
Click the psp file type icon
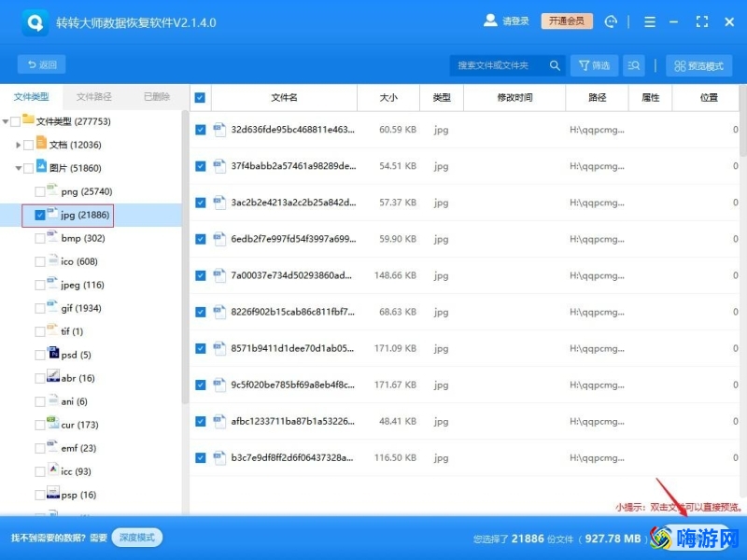pos(53,493)
